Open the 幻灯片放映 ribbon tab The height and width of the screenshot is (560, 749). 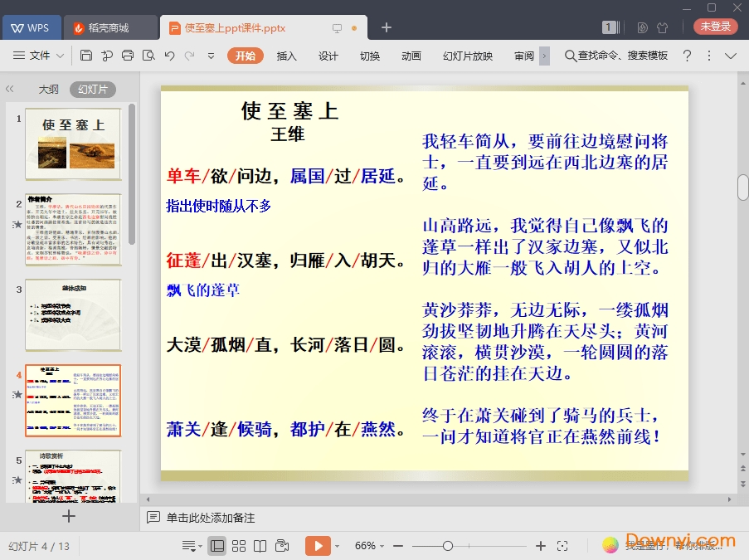click(x=468, y=56)
